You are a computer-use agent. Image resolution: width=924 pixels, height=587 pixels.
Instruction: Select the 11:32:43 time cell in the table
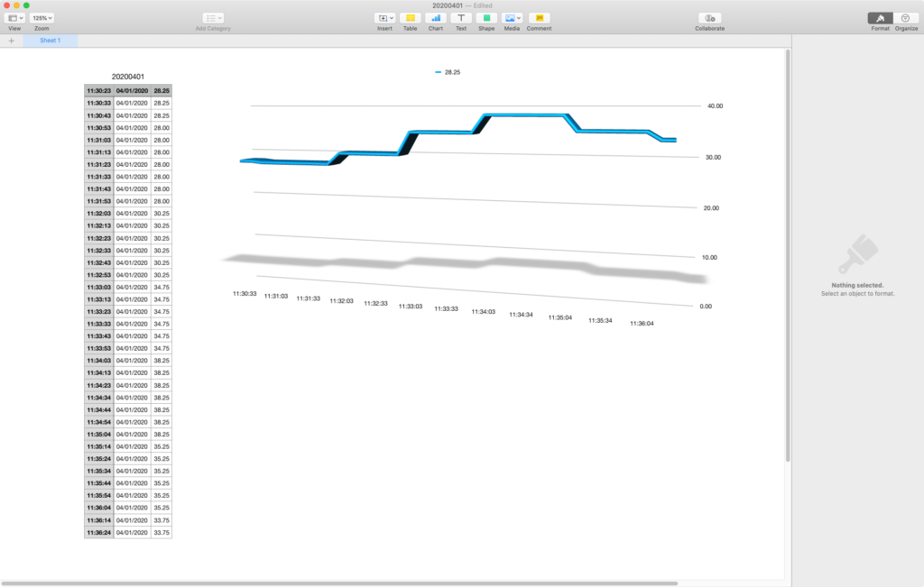click(99, 262)
